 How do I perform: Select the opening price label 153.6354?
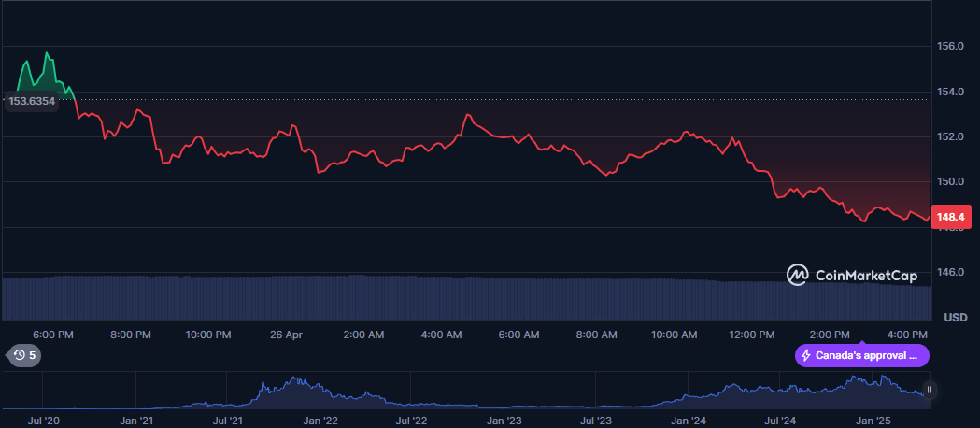31,101
